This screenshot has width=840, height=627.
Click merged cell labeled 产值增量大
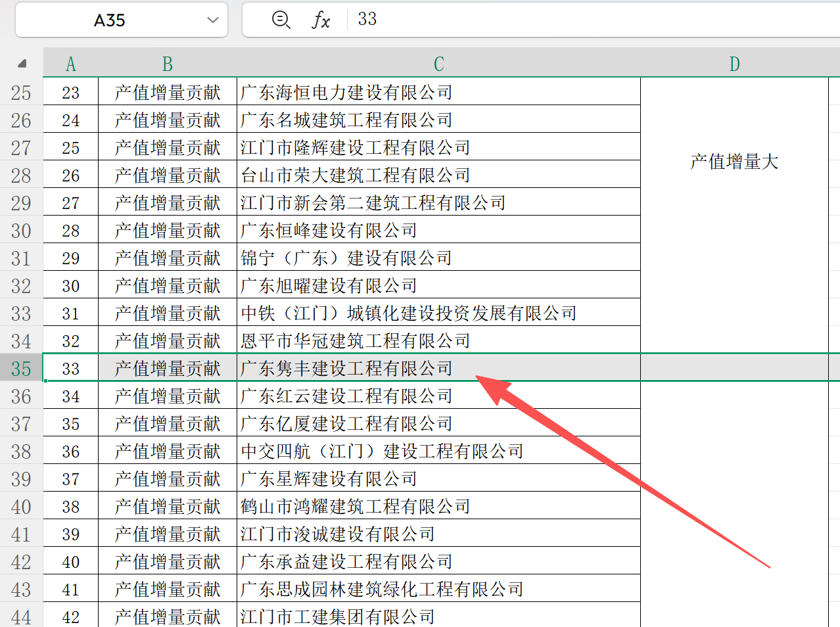tap(734, 162)
